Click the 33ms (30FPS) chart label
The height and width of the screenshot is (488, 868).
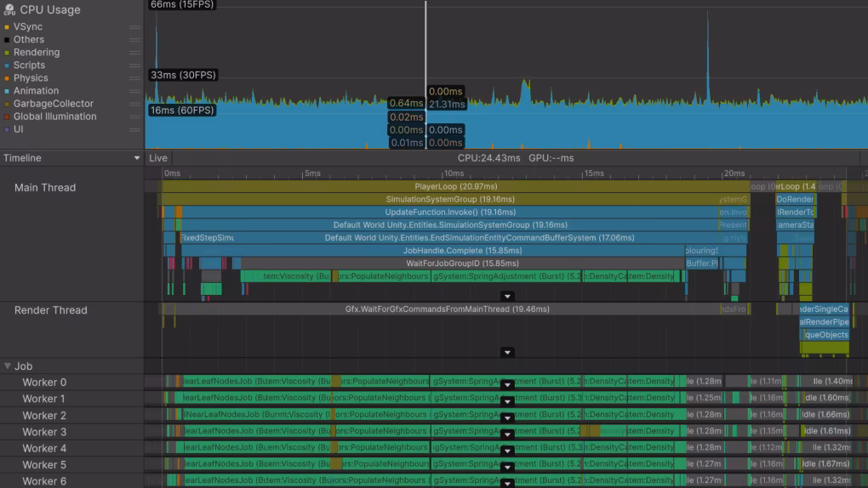pyautogui.click(x=183, y=75)
